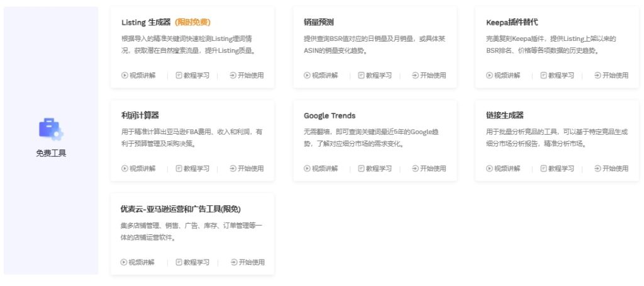Watch Keepa插件替代 视频讲解 play icon
644x286 pixels.
tap(489, 76)
